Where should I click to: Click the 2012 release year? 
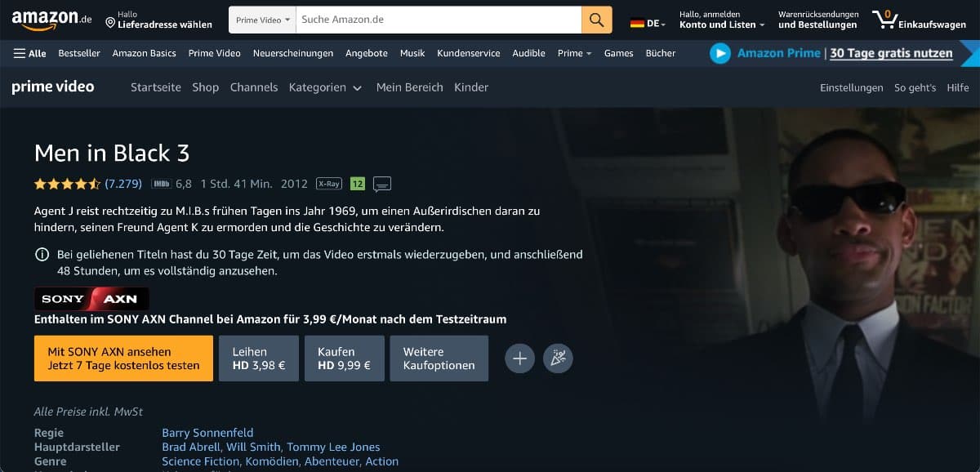(294, 184)
